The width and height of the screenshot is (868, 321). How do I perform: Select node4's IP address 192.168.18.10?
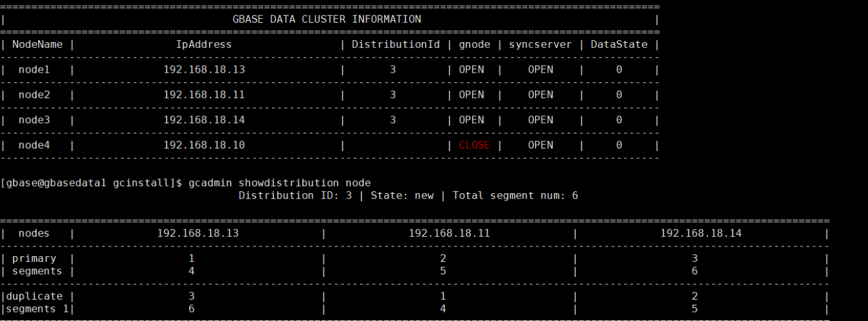tap(204, 145)
